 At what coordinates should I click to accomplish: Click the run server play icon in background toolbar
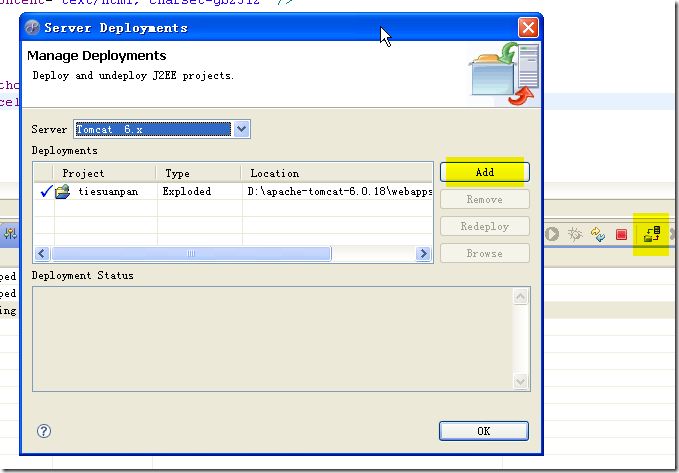552,234
